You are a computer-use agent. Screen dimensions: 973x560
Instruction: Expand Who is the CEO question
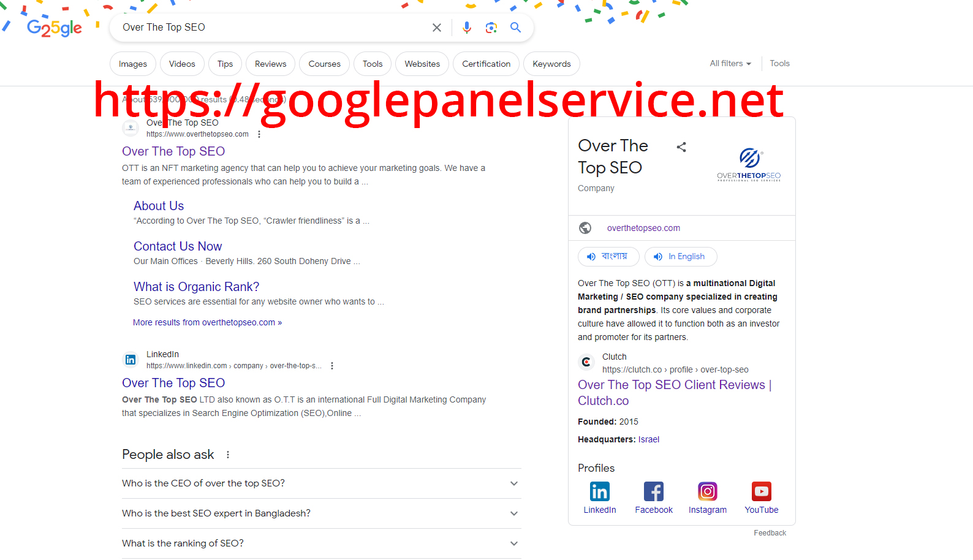click(x=322, y=483)
